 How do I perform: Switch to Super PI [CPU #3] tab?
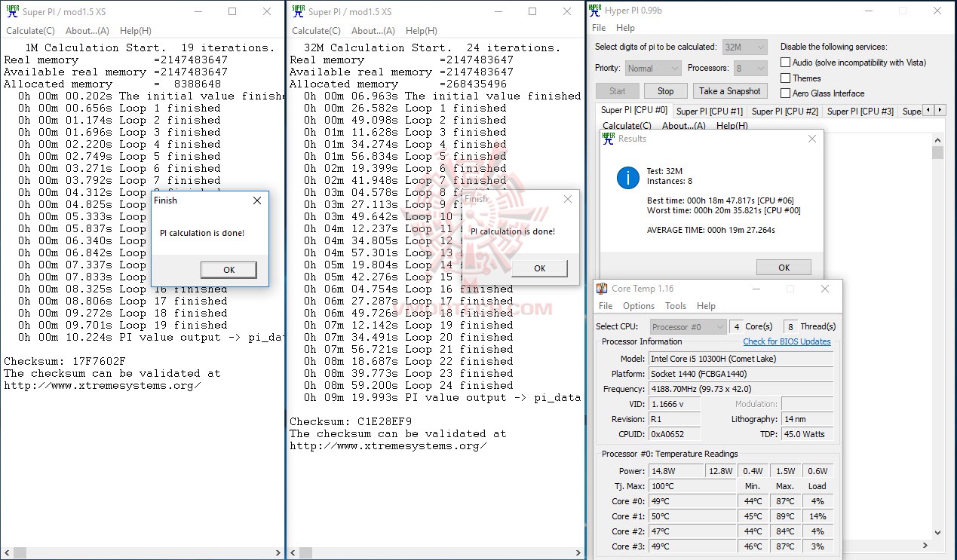[860, 112]
